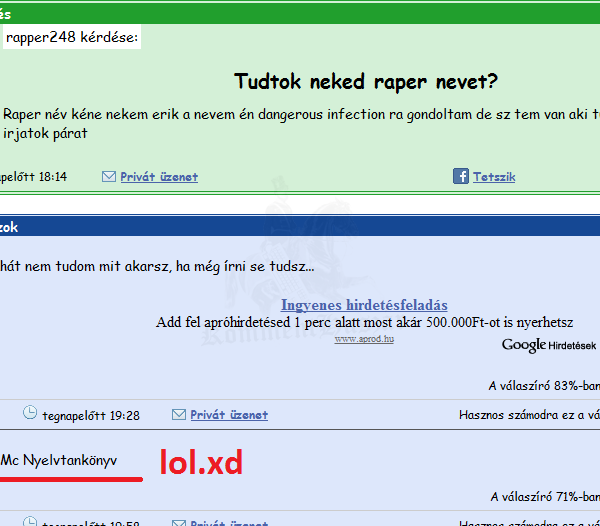Open Privát üzenet link in bottom row
This screenshot has height=526, width=600.
coord(229,522)
